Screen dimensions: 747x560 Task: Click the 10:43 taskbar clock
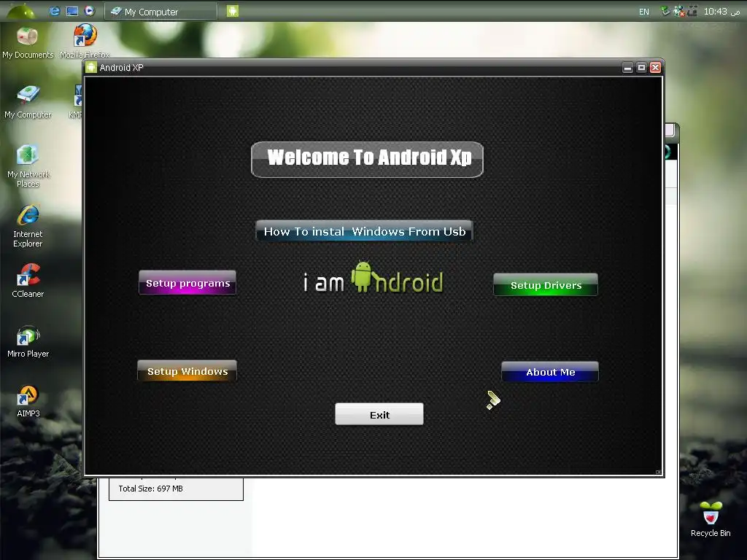click(721, 12)
